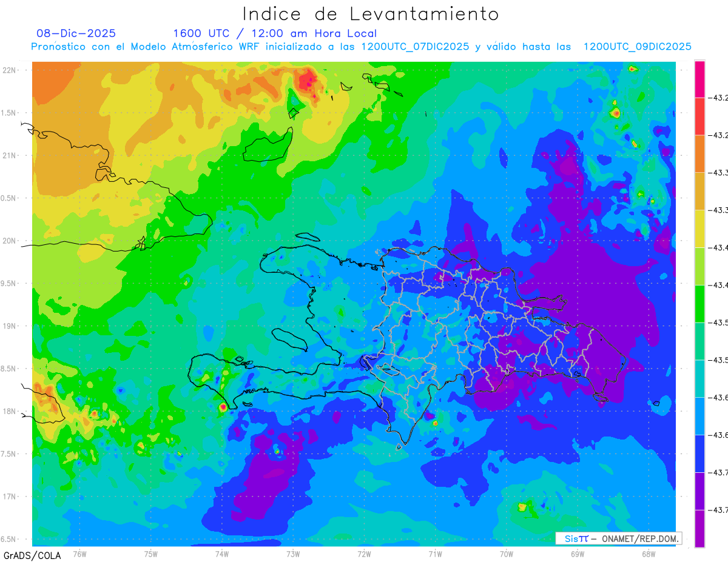The height and width of the screenshot is (562, 728).
Task: Click the "22N" latitude label
Action: 10,70
